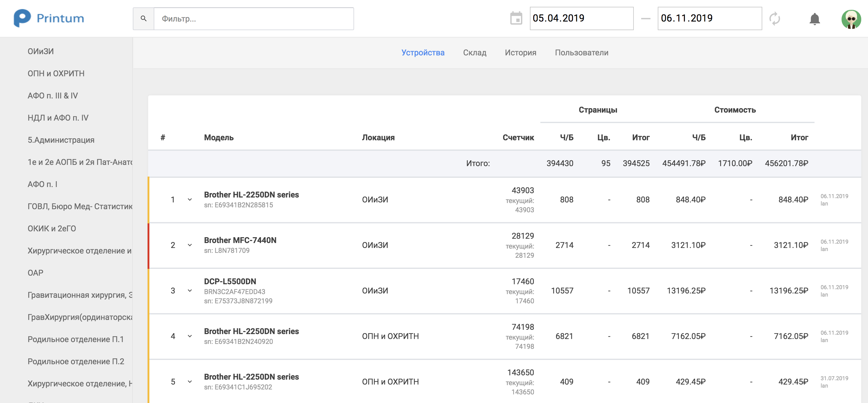This screenshot has width=868, height=403.
Task: Open the calendar icon date picker
Action: (x=516, y=18)
